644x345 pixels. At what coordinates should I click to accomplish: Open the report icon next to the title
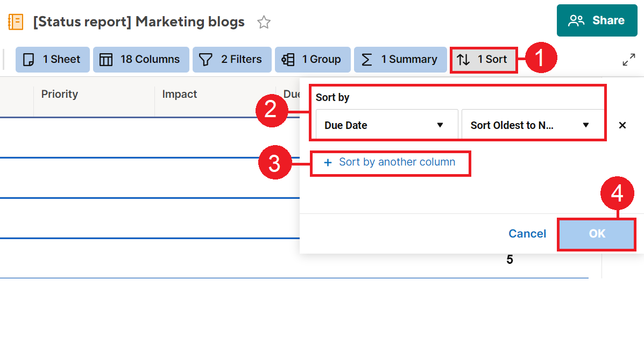(16, 21)
